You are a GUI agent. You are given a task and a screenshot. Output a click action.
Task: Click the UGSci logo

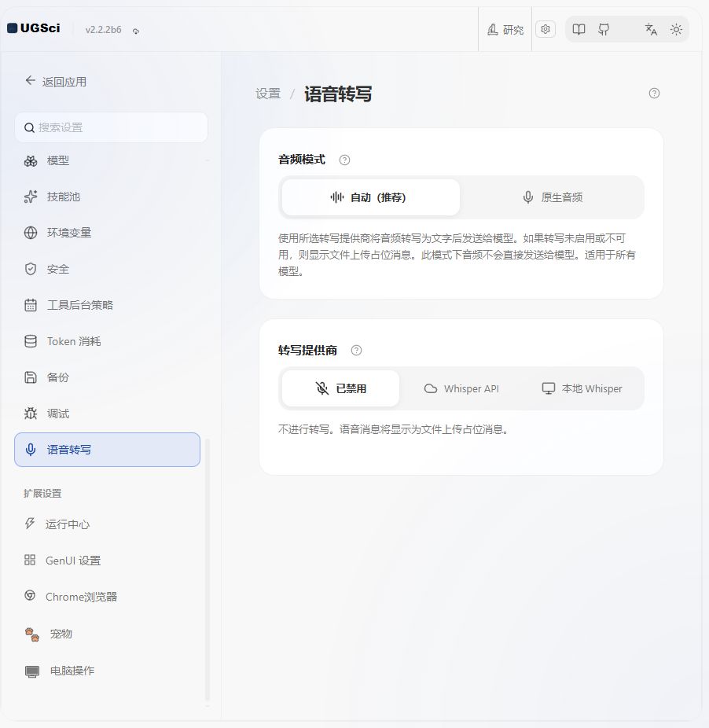[x=34, y=28]
